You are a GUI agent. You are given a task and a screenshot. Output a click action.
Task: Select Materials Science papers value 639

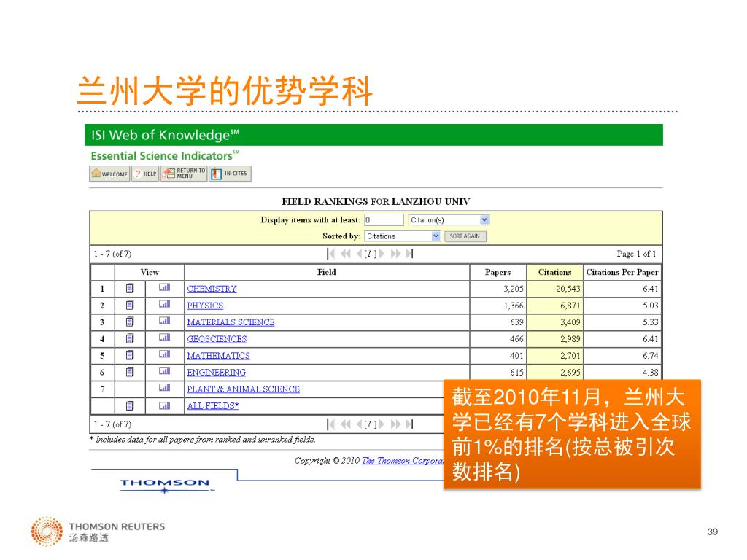[x=517, y=322]
